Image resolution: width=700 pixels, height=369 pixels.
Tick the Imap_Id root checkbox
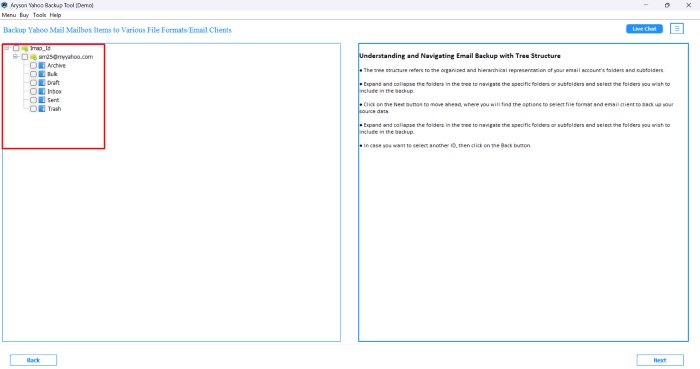[16, 48]
